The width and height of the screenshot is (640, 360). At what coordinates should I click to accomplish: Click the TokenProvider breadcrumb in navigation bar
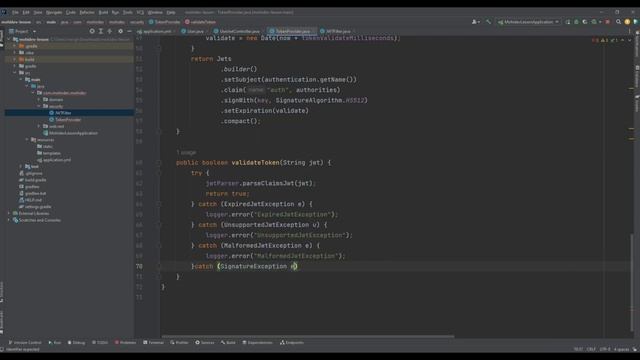click(165, 22)
